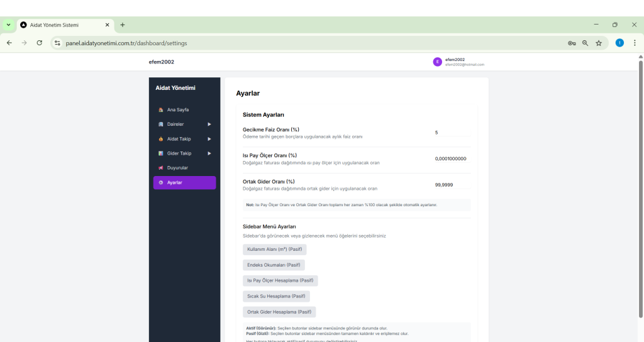Toggle Endeks Okumaları sidebar item

[x=274, y=265]
